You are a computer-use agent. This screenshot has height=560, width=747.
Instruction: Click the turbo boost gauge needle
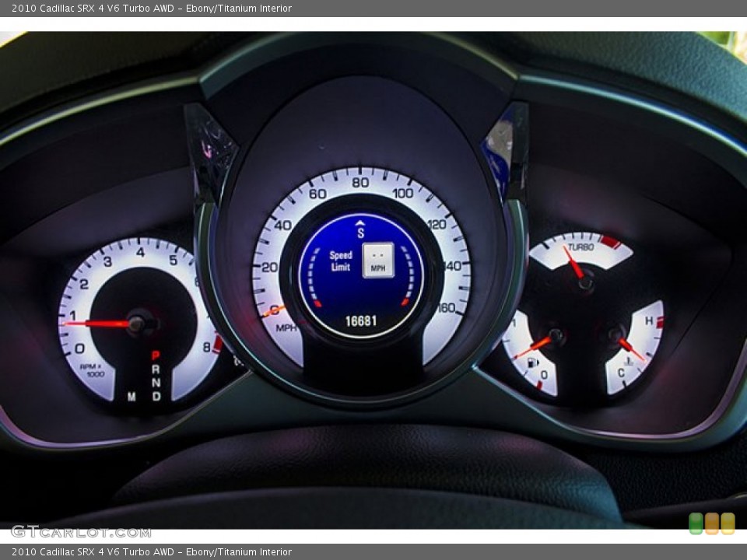point(574,264)
